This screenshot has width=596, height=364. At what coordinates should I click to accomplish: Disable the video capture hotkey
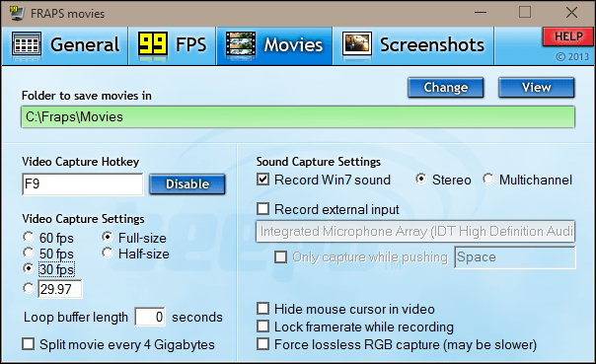[x=187, y=184]
